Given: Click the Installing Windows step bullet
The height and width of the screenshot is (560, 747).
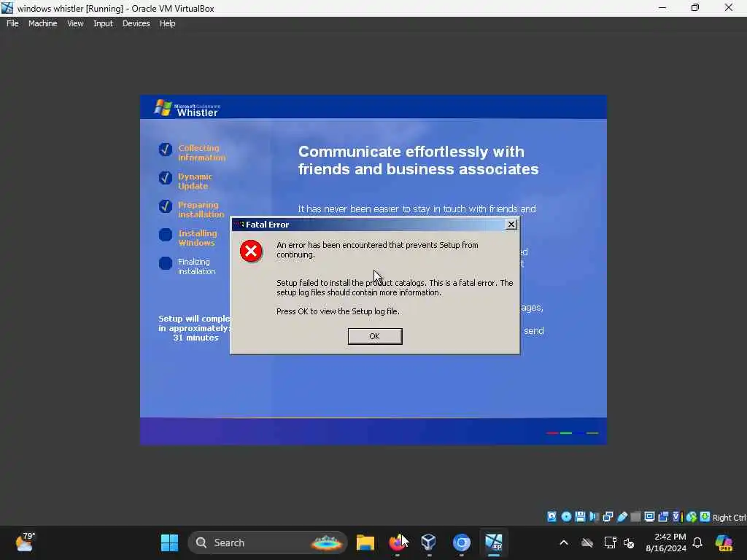Looking at the screenshot, I should (166, 235).
